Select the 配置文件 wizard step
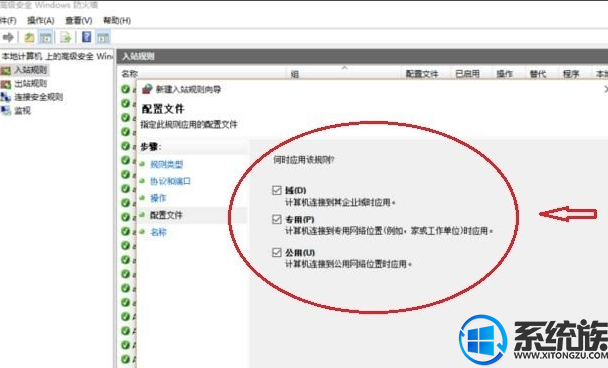The height and width of the screenshot is (368, 608). tap(166, 215)
